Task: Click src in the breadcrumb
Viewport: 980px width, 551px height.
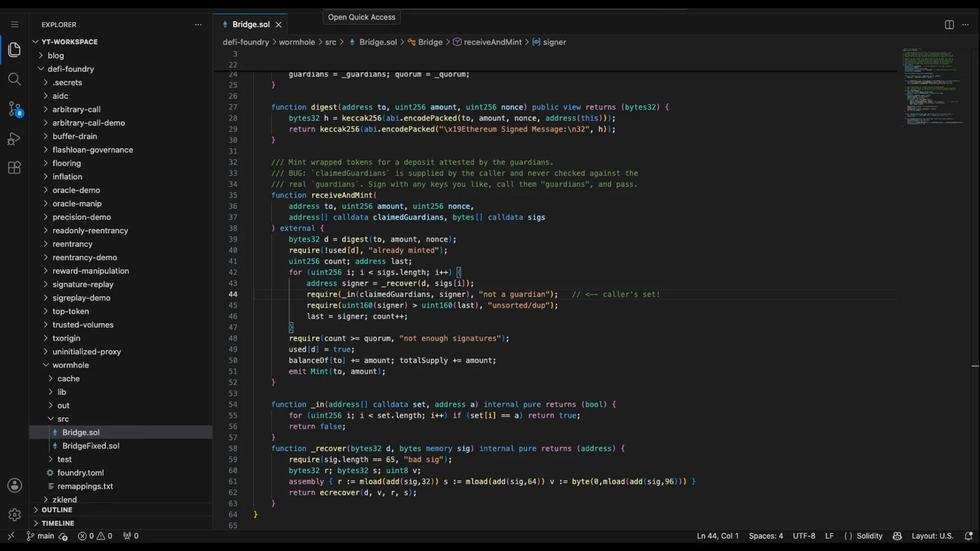Action: (x=331, y=42)
